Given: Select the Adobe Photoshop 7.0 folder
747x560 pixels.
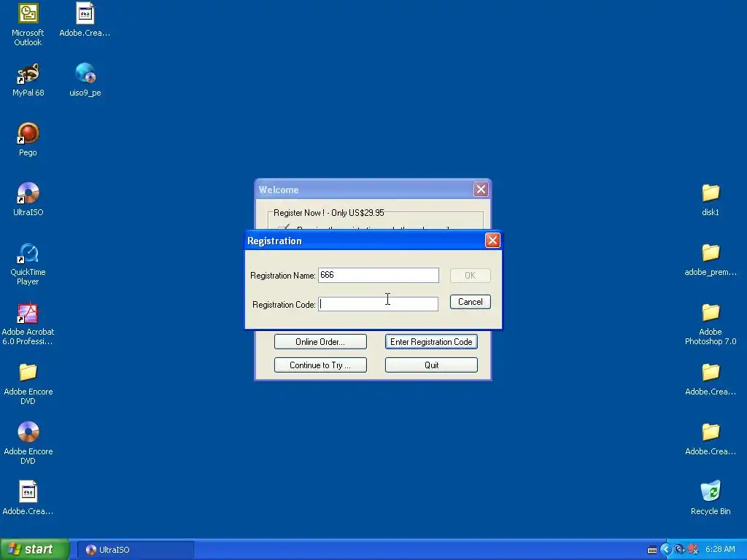Looking at the screenshot, I should click(711, 324).
